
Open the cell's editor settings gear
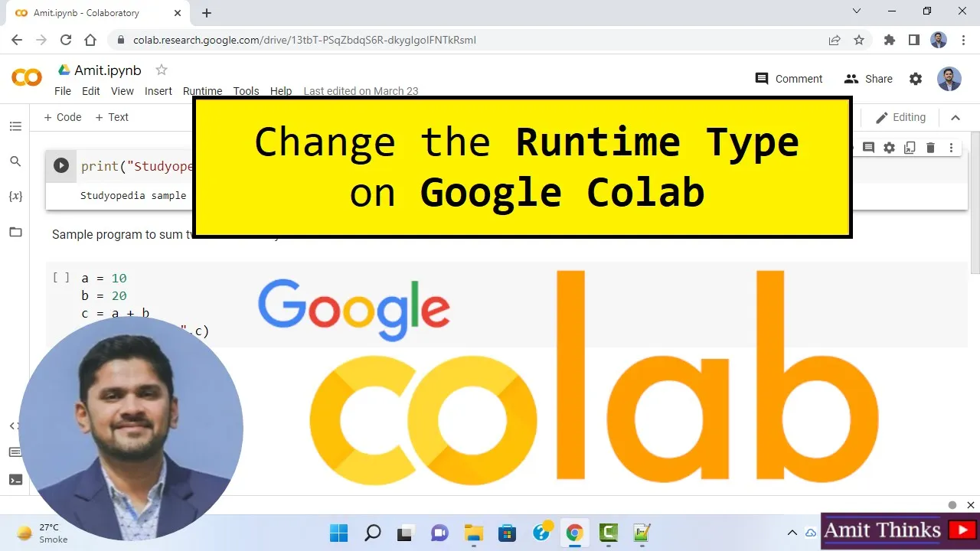(x=889, y=148)
